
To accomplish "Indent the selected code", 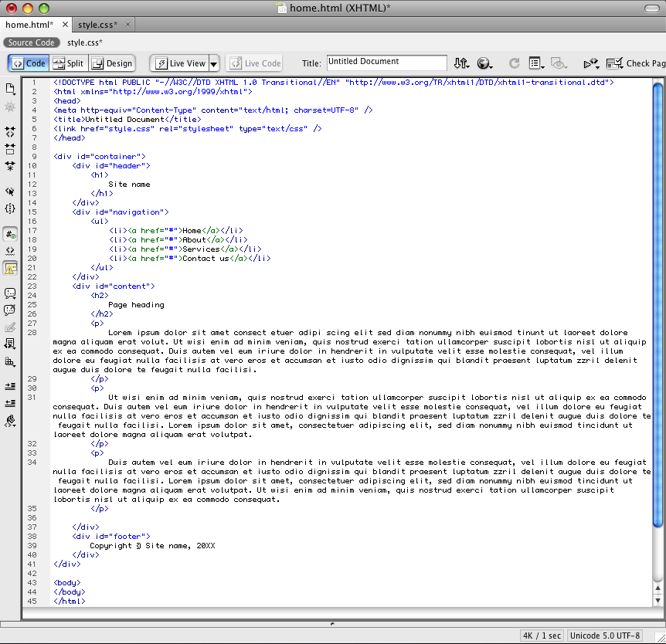I will (x=10, y=386).
